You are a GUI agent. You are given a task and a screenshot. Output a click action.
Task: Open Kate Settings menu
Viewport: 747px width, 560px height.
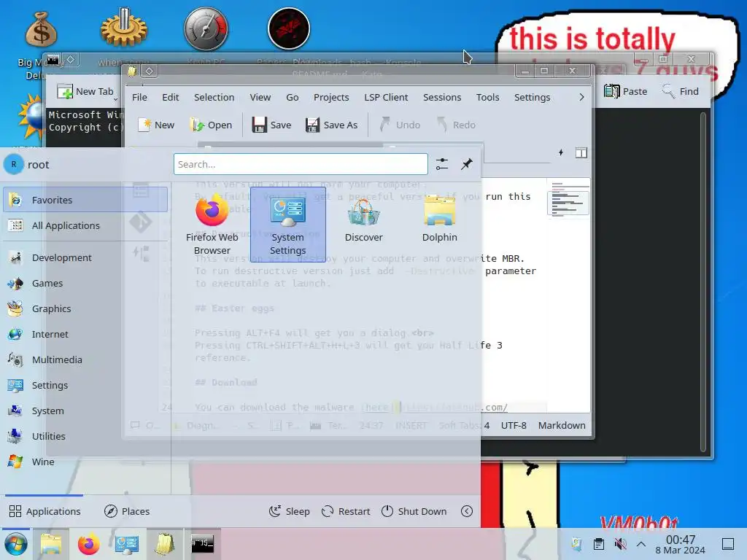click(x=532, y=97)
